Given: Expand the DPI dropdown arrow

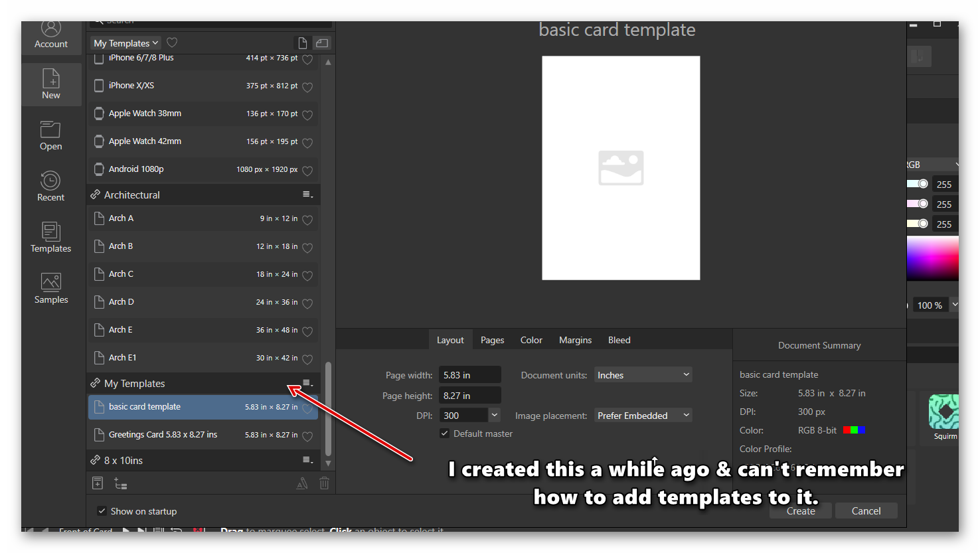Looking at the screenshot, I should (495, 416).
